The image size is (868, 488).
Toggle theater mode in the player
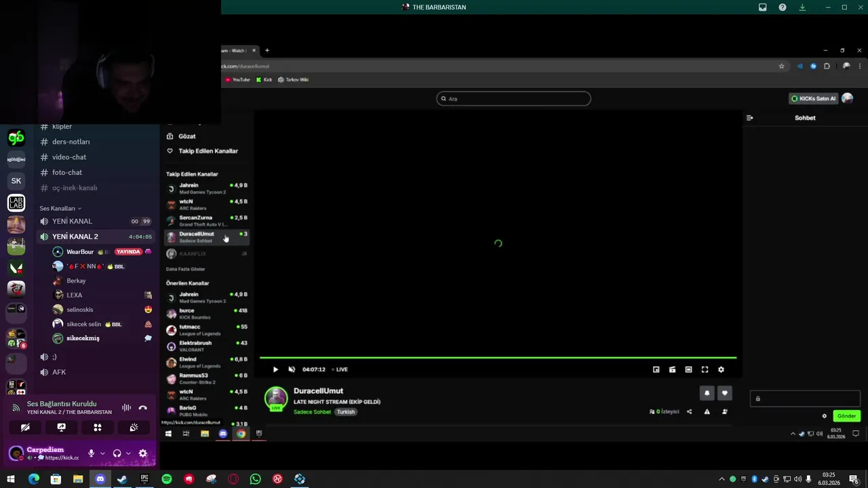pos(688,369)
